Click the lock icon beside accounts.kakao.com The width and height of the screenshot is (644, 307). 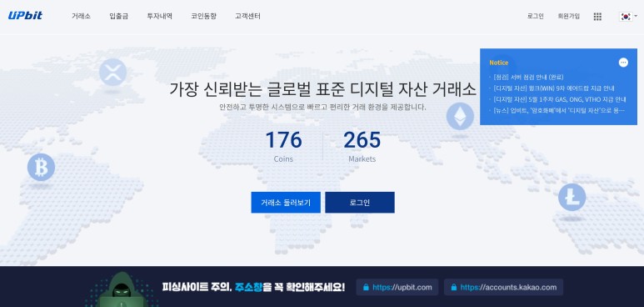coord(453,287)
